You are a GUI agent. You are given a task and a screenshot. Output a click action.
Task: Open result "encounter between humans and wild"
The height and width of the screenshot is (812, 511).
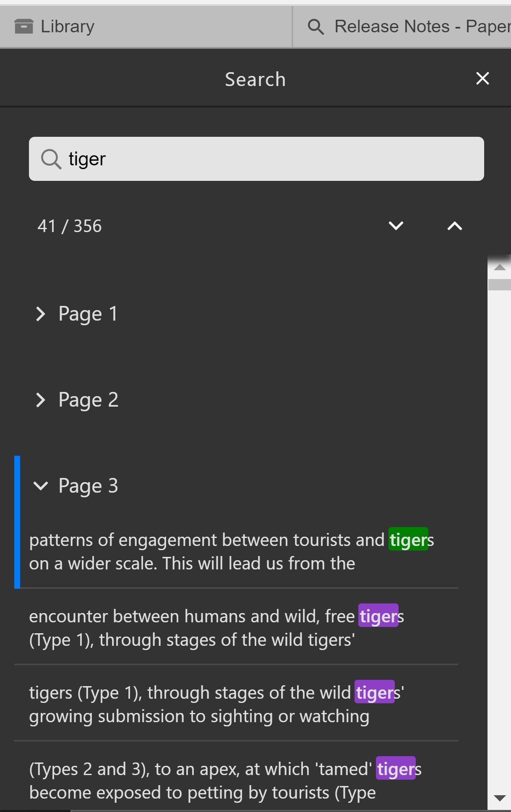(216, 628)
